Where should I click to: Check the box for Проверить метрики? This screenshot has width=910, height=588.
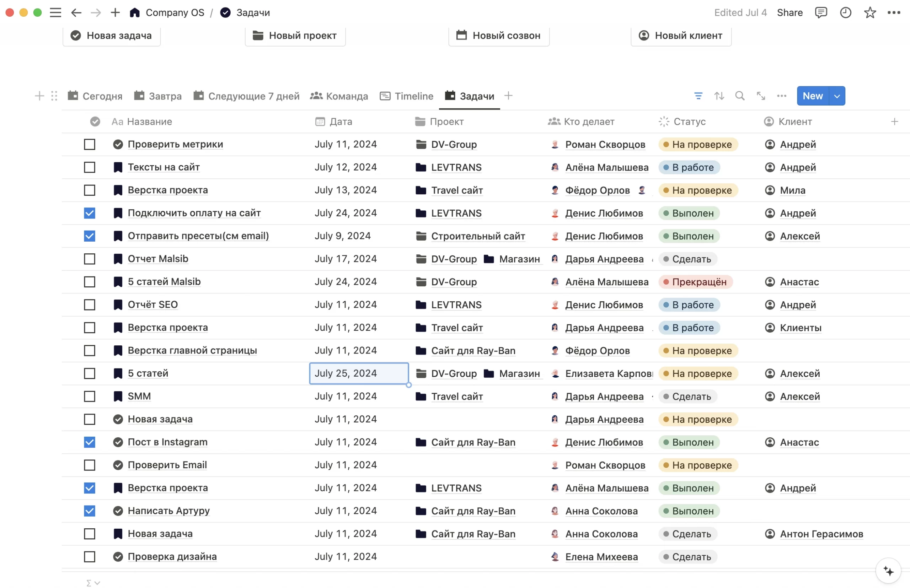(89, 144)
